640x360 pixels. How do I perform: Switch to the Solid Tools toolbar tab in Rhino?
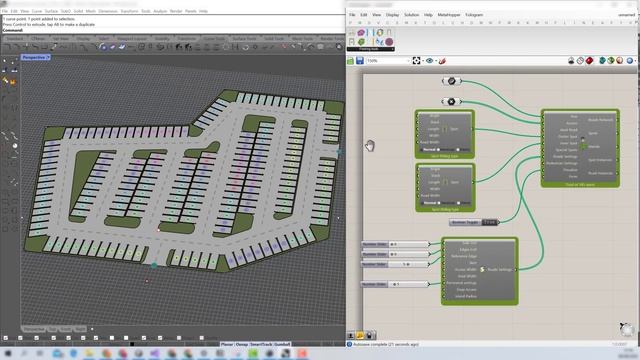(x=274, y=38)
